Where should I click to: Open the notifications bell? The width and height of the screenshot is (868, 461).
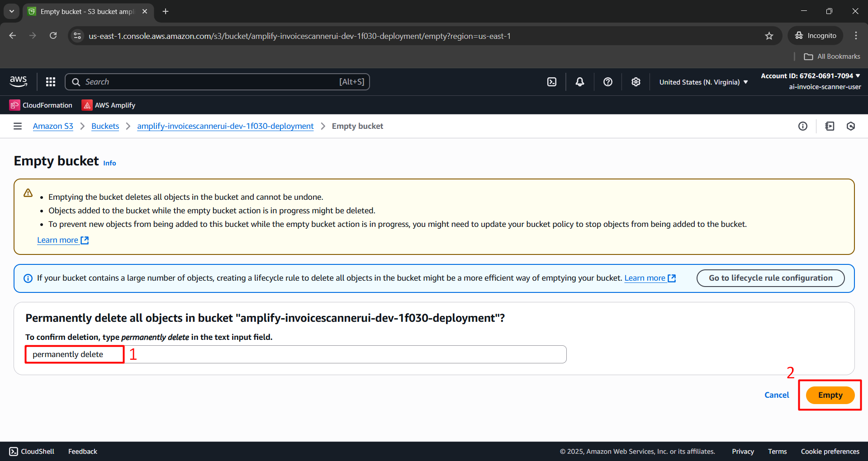pyautogui.click(x=579, y=82)
